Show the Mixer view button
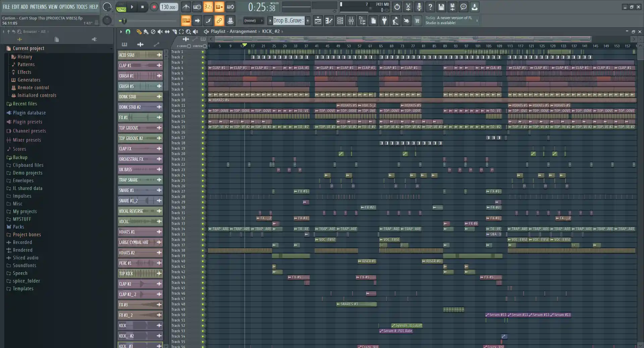Viewport: 644px width, 348px height. 351,21
